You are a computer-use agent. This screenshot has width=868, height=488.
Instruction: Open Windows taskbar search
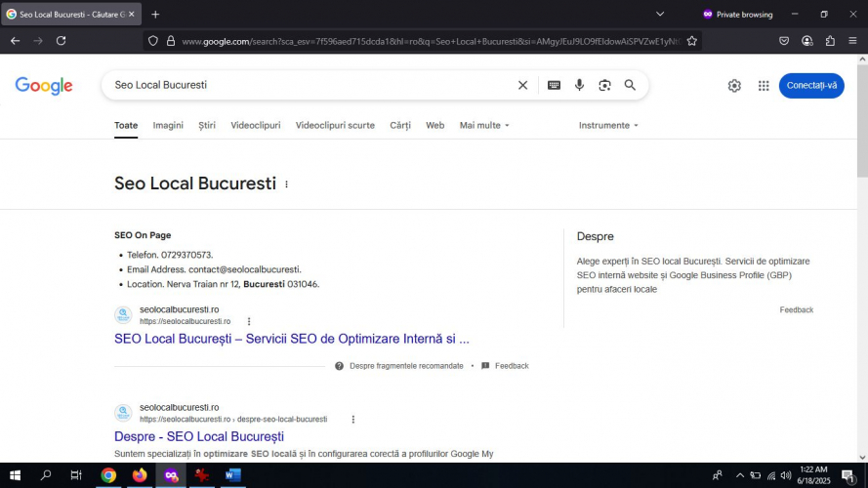point(46,475)
